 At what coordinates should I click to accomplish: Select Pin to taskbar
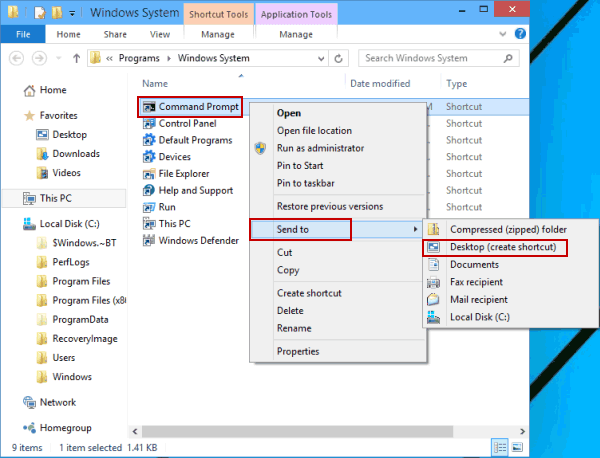pos(305,183)
